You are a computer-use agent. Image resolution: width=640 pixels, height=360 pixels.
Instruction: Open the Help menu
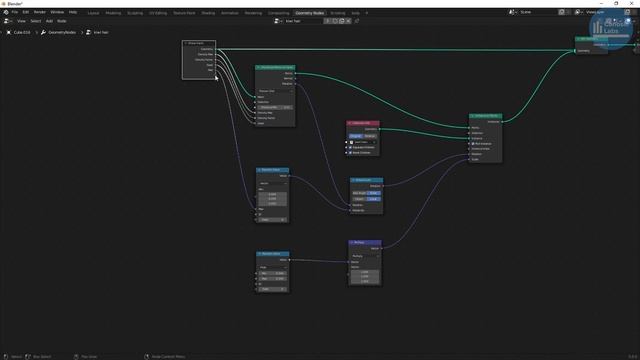pos(73,12)
